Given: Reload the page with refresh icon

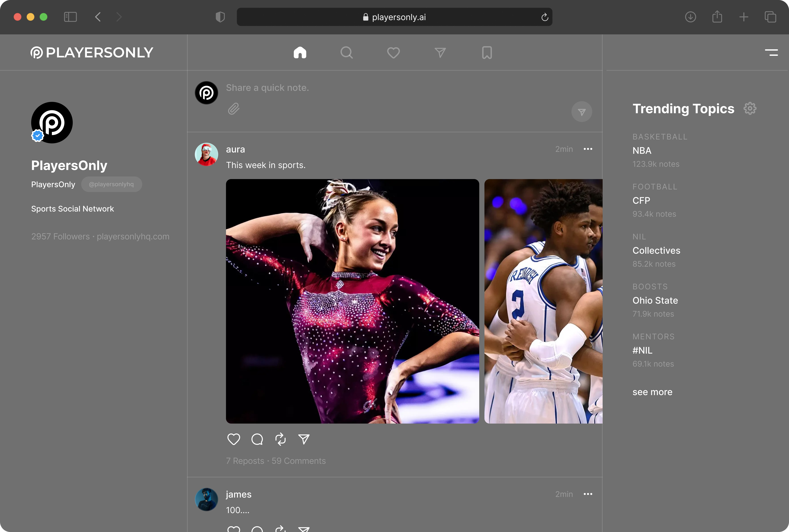Looking at the screenshot, I should point(545,17).
